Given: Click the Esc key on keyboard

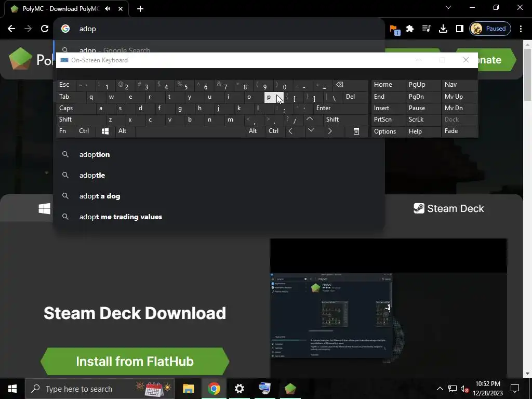Looking at the screenshot, I should [66, 85].
